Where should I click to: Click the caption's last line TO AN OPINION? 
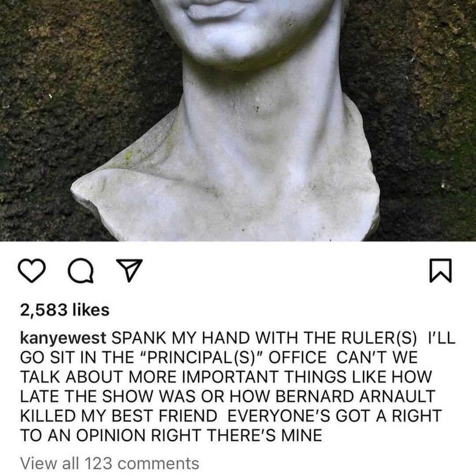tap(171, 435)
